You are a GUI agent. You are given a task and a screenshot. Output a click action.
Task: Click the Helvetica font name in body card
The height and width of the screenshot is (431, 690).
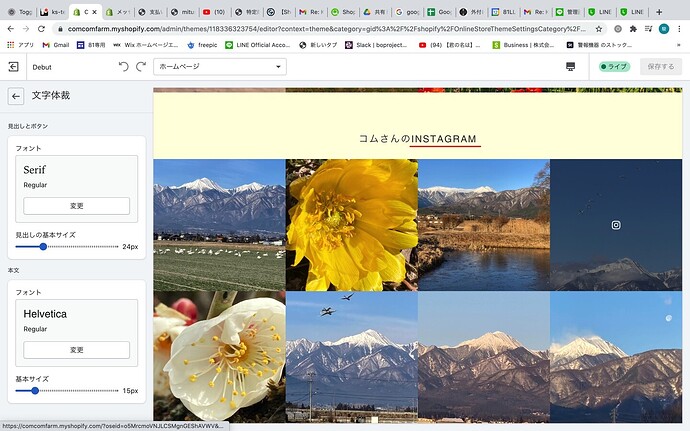pyautogui.click(x=45, y=314)
